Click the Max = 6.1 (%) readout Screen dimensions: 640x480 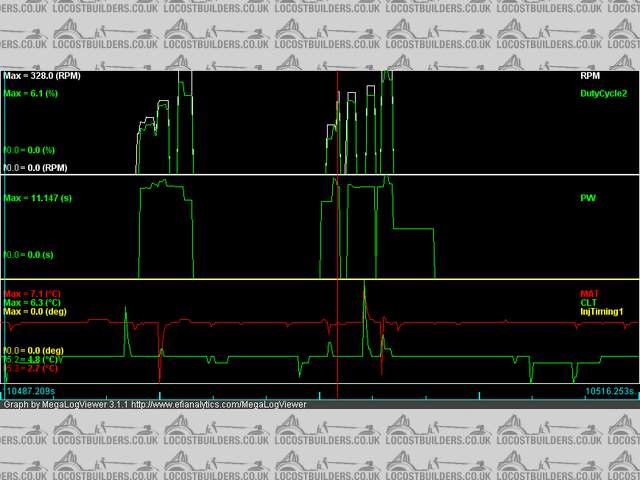pos(33,93)
